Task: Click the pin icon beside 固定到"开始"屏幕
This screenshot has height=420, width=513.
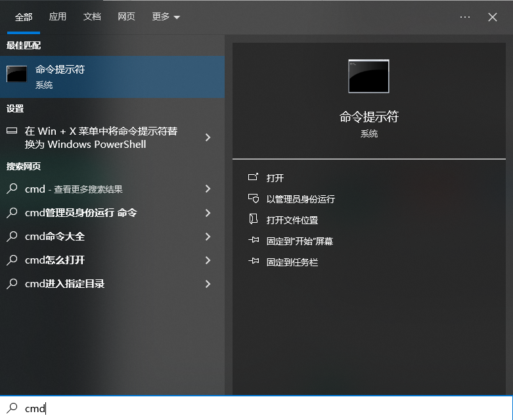Action: [254, 241]
